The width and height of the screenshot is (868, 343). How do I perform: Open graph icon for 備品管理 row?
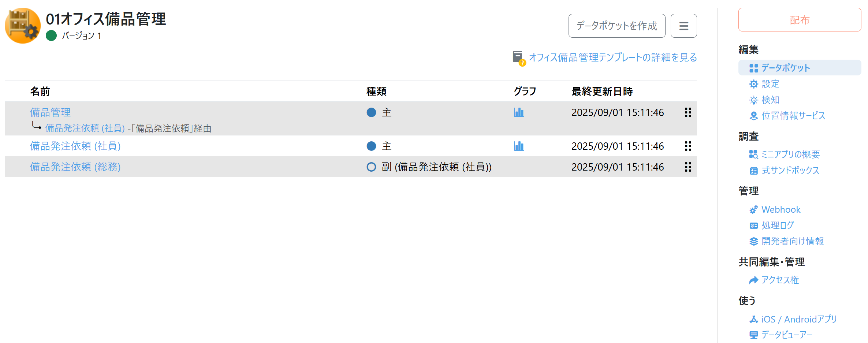point(518,112)
